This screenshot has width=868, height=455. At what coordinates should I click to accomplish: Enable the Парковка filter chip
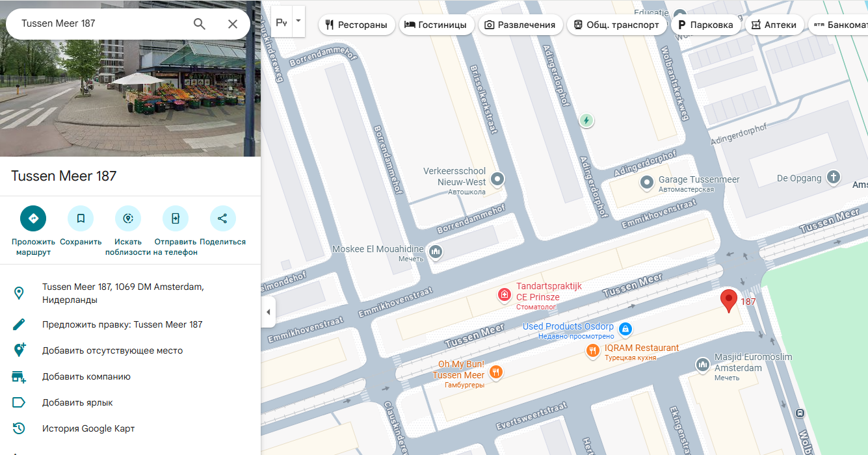coord(705,25)
